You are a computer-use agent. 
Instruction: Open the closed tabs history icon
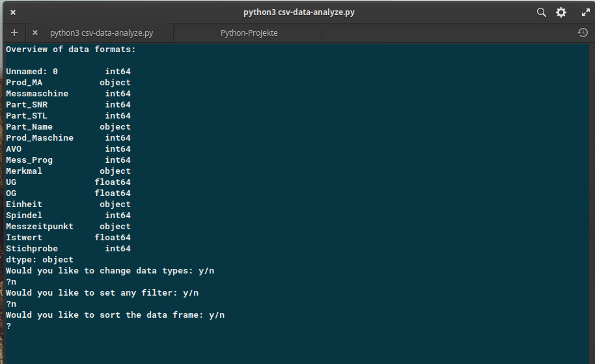(x=583, y=33)
